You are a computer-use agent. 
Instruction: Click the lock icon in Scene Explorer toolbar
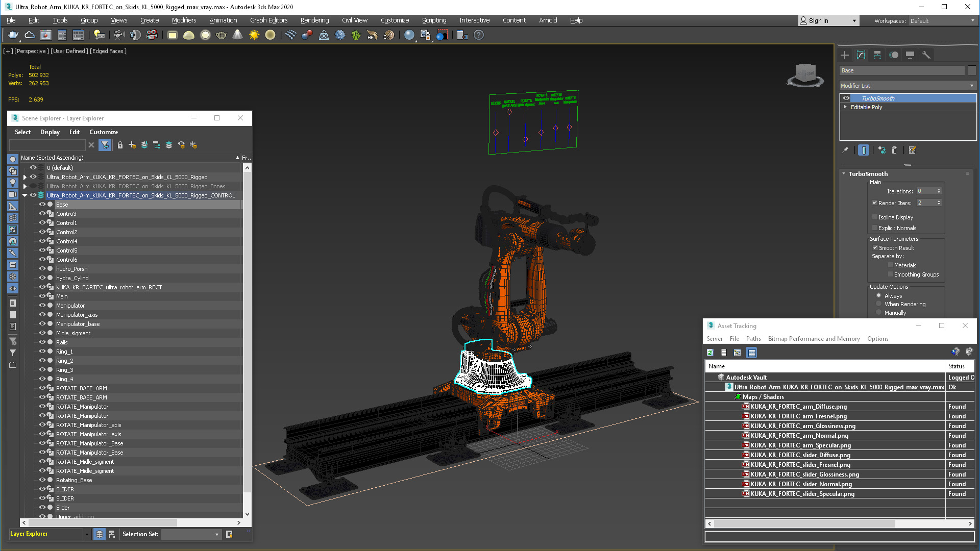point(120,145)
